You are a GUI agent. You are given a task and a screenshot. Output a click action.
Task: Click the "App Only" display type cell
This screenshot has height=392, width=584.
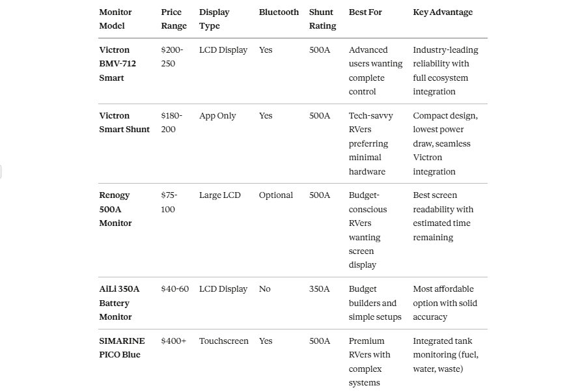point(217,116)
